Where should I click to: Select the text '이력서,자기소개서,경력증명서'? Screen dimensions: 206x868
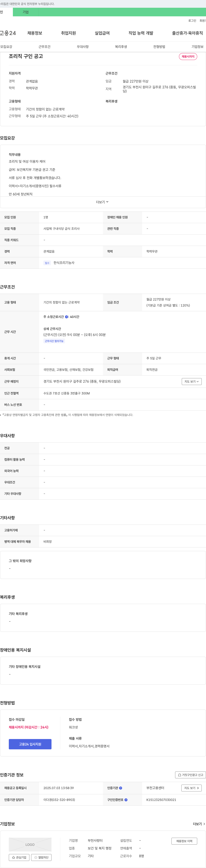click(x=89, y=746)
